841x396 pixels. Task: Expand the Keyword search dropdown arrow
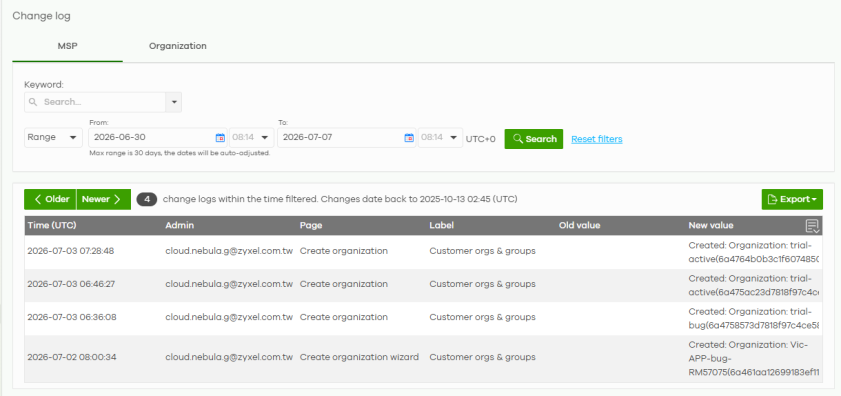tap(174, 102)
